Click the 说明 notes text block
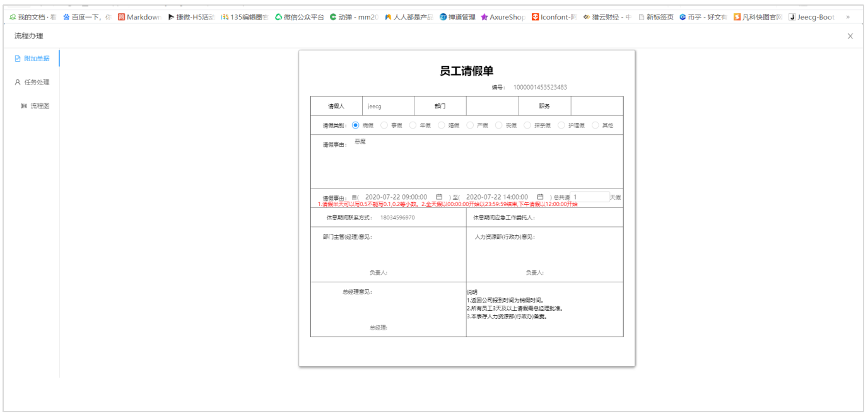The width and height of the screenshot is (868, 416). point(514,304)
